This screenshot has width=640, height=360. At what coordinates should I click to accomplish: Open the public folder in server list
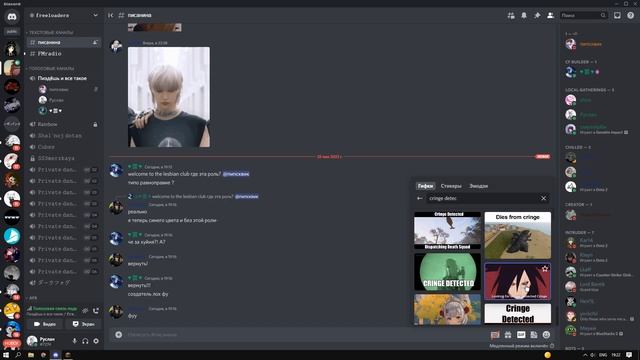coord(12,31)
